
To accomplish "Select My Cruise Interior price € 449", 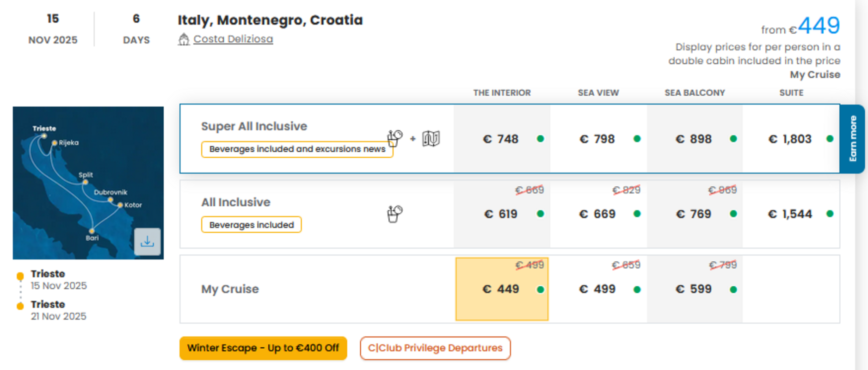I will tap(502, 289).
